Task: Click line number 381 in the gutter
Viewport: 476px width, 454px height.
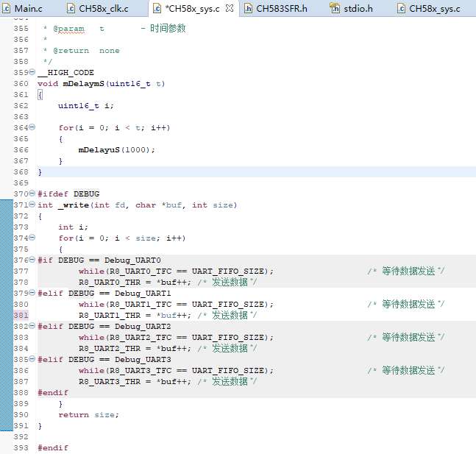Action: [21, 315]
